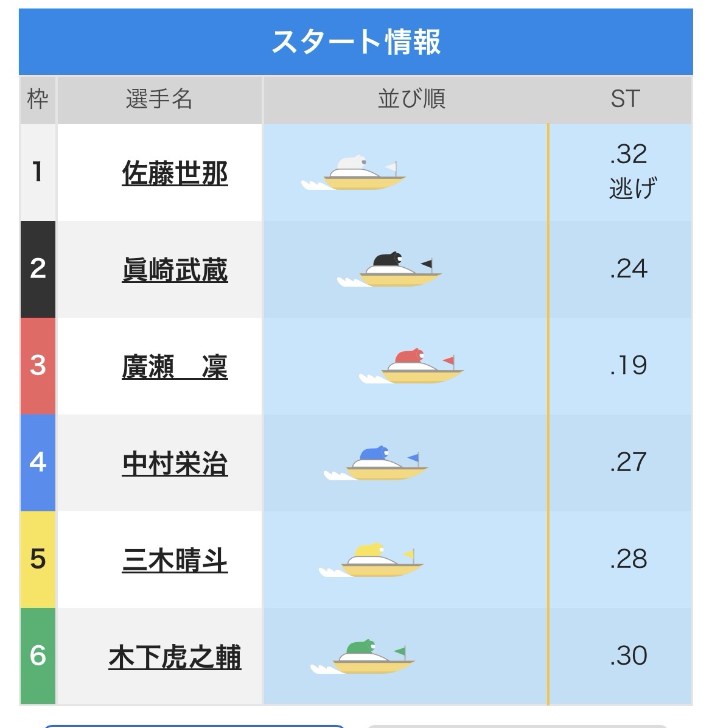
Task: Click the blue lane 4 number cell
Action: (x=38, y=463)
